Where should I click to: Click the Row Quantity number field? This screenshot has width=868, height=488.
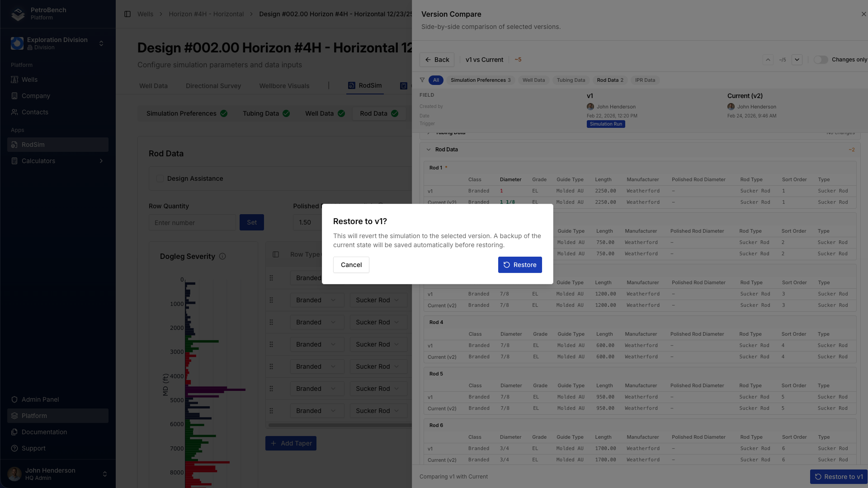[192, 222]
